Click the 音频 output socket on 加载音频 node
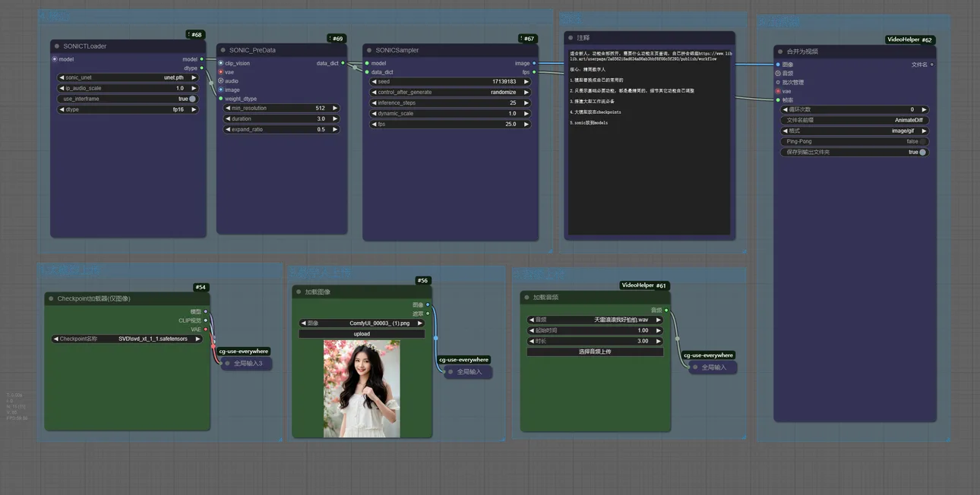 point(666,310)
